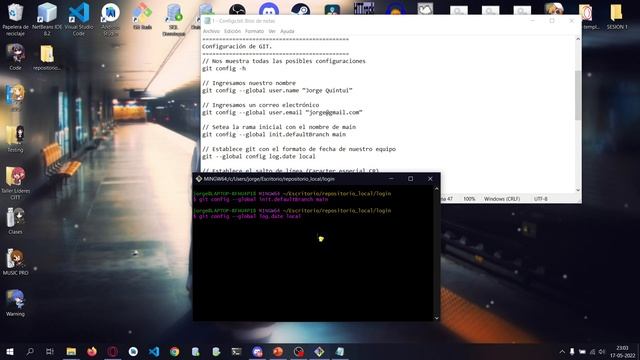Image resolution: width=640 pixels, height=360 pixels.
Task: Click "Windows (CRLF)" in Notepad status bar
Action: click(x=502, y=199)
